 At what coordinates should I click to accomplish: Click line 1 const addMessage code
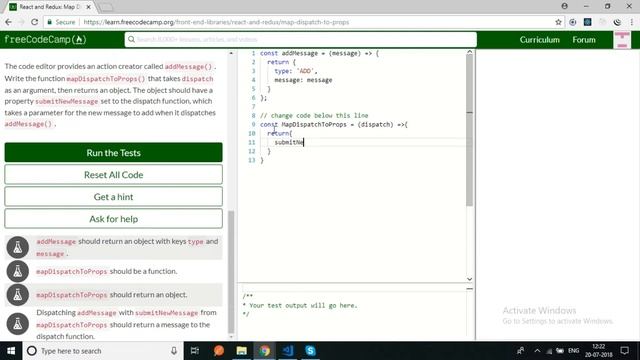click(319, 53)
